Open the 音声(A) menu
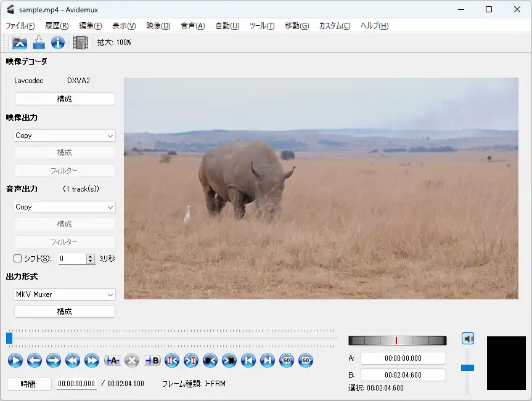Viewport: 532px width, 401px height. (x=192, y=26)
